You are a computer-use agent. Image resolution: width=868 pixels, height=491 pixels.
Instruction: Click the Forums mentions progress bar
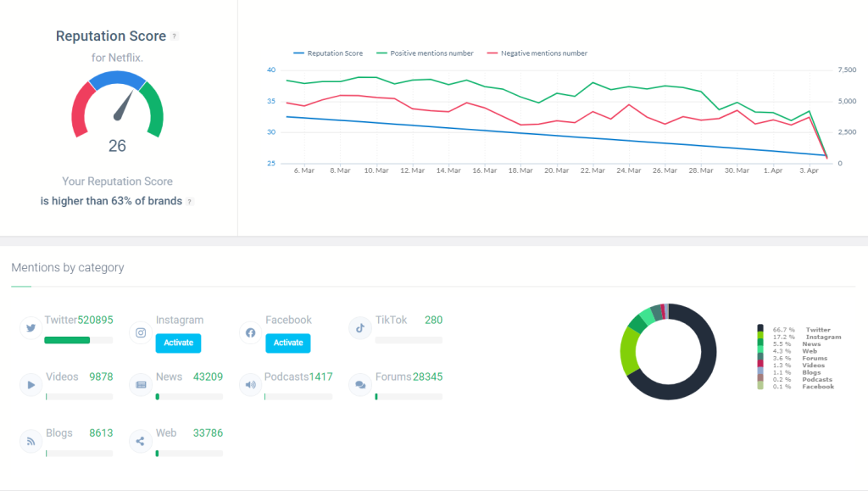tap(409, 396)
